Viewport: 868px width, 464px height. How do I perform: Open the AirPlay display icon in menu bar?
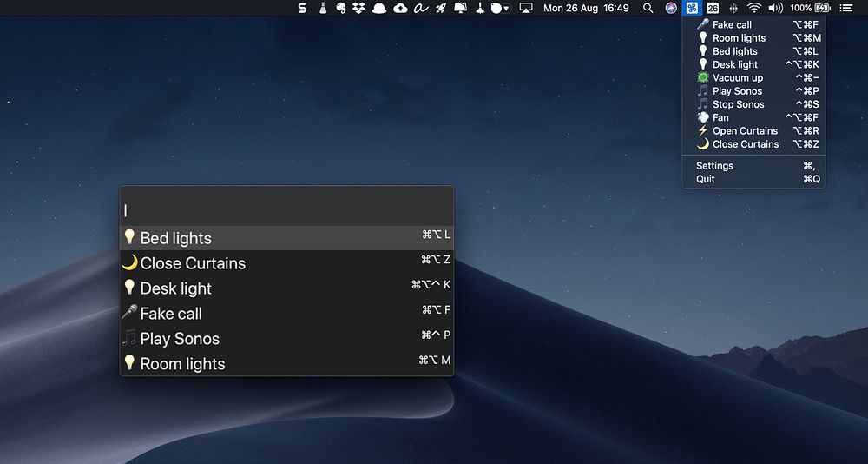[525, 8]
